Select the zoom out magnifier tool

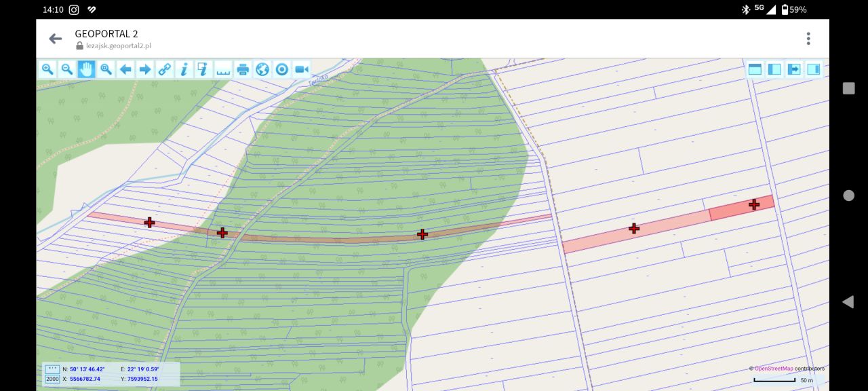pyautogui.click(x=66, y=69)
